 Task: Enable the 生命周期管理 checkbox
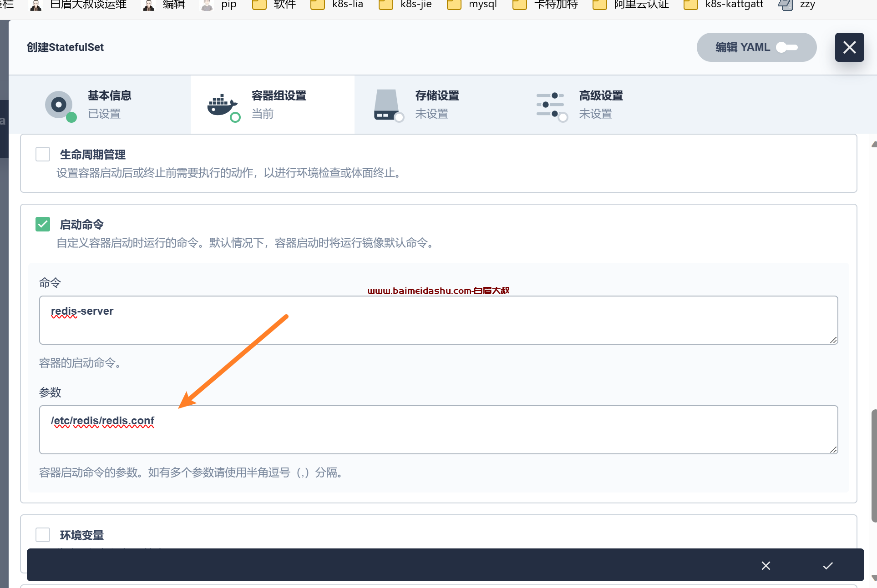coord(43,154)
